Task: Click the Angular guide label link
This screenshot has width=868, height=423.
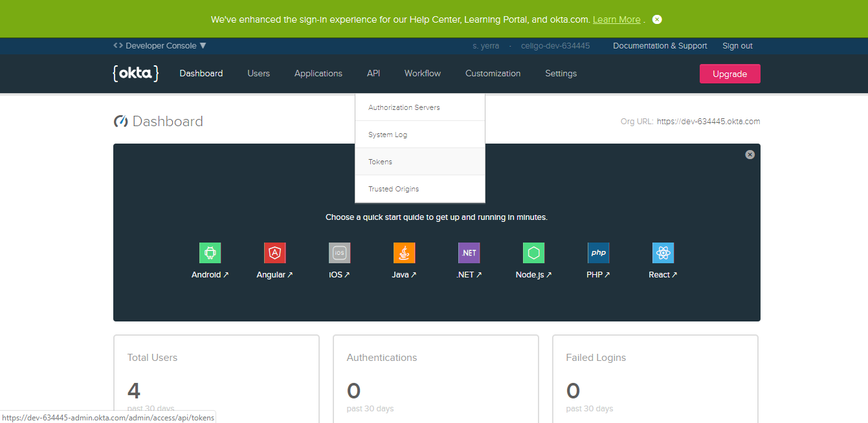Action: [274, 275]
